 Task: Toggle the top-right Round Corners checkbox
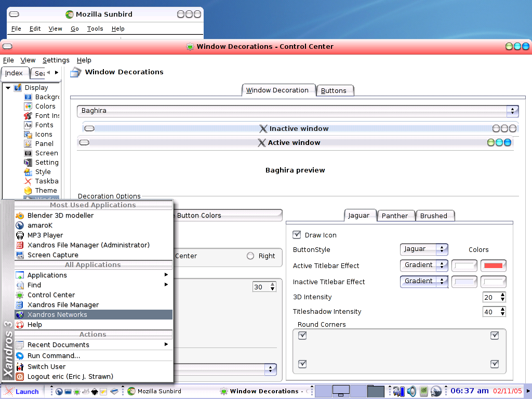click(495, 336)
